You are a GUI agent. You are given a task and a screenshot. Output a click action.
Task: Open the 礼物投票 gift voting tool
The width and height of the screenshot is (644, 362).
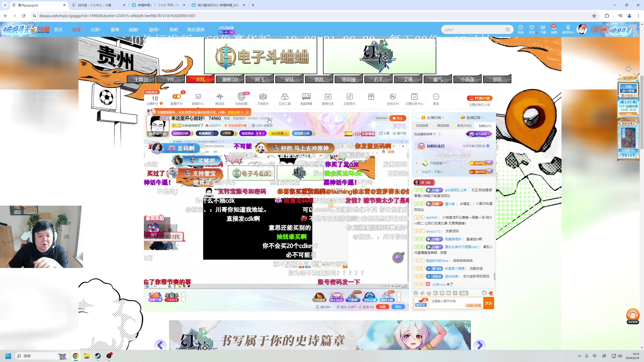241,99
